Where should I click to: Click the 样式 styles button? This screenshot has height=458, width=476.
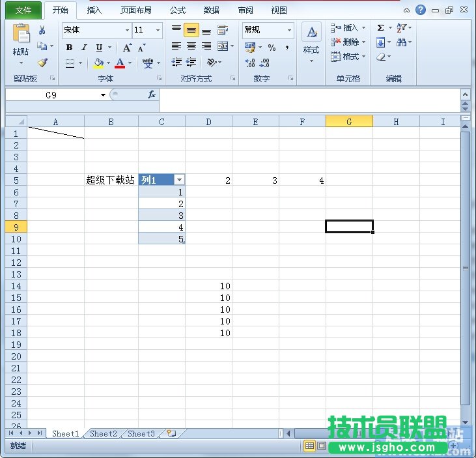click(311, 42)
